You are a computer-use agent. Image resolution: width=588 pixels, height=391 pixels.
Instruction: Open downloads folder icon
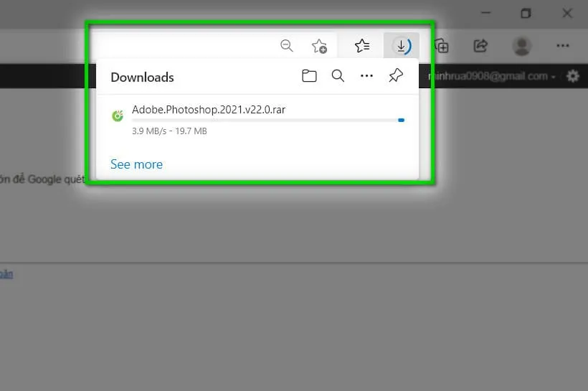point(309,76)
